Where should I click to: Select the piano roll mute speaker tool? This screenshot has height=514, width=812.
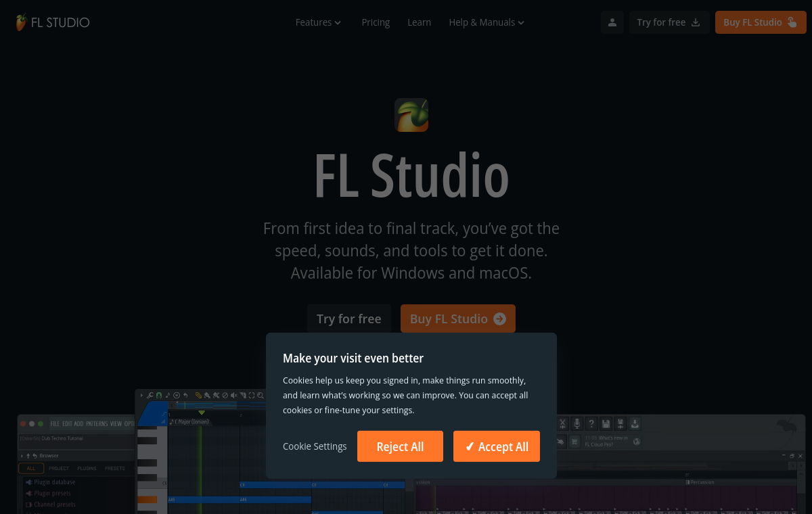(233, 396)
